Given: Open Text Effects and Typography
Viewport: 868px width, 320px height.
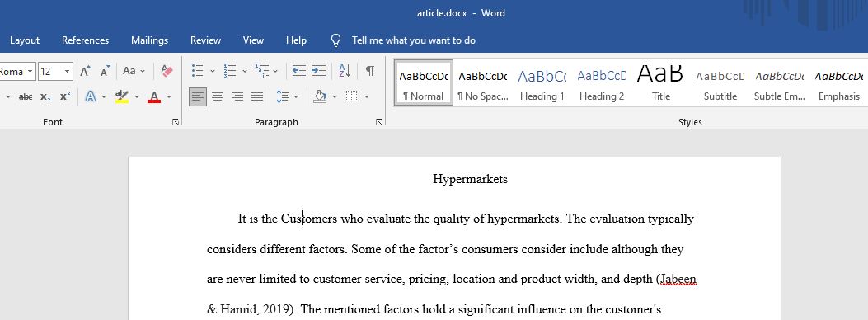Looking at the screenshot, I should pos(91,96).
